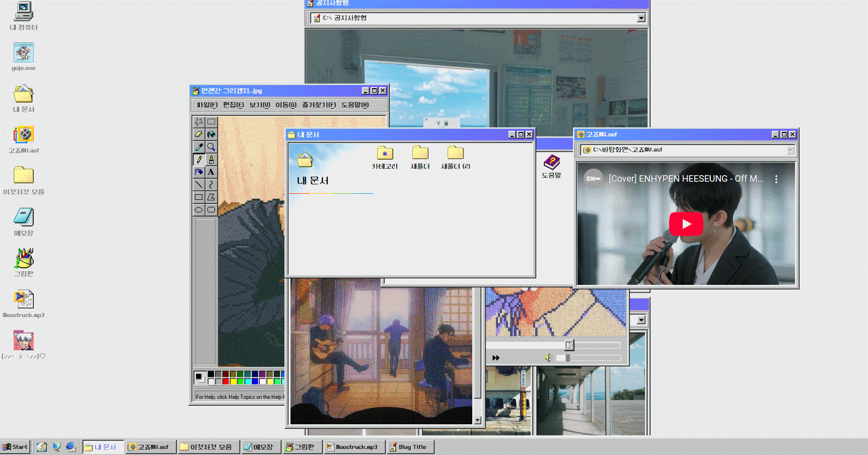Click the video title text link

pyautogui.click(x=686, y=179)
